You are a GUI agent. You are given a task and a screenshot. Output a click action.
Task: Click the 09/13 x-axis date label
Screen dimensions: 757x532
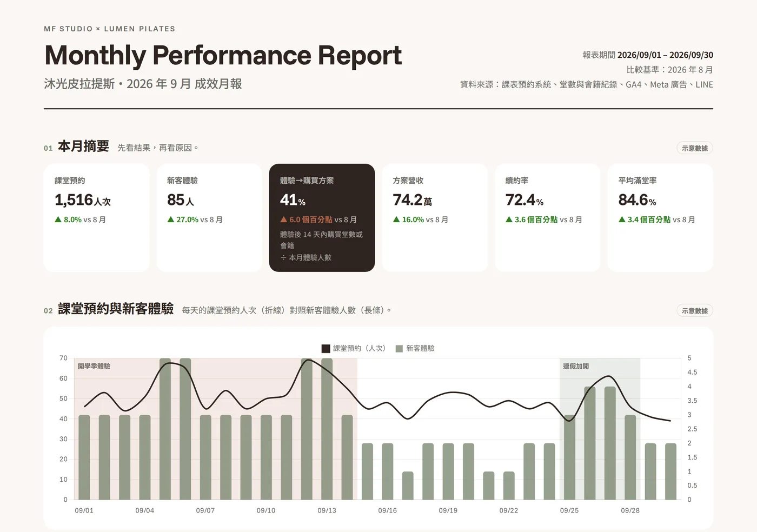pos(327,510)
